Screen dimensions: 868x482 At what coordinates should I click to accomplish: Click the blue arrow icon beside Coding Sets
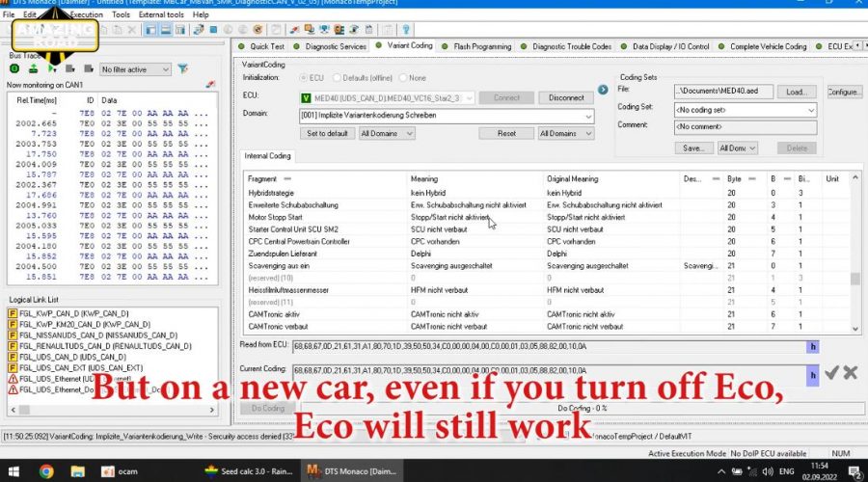point(603,89)
